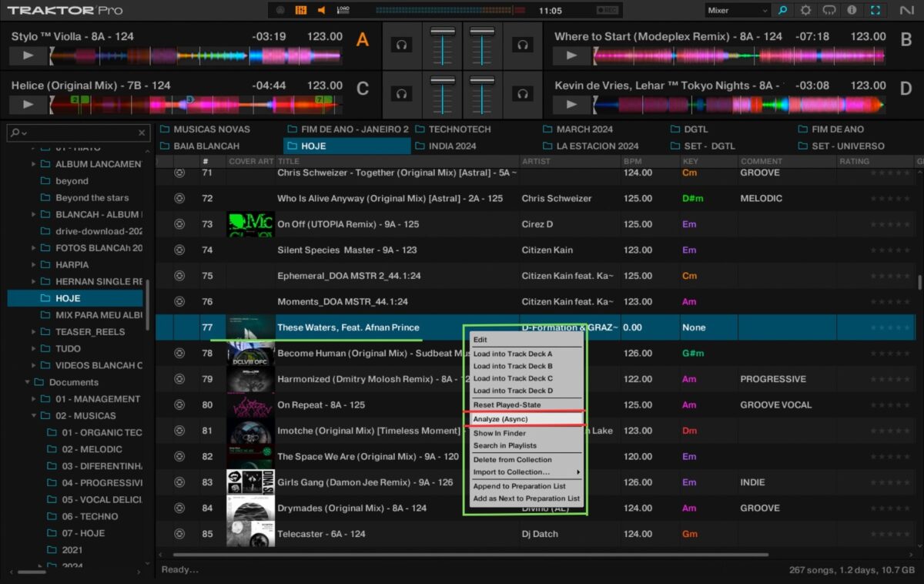The height and width of the screenshot is (584, 924).
Task: Choose Delete from Collection
Action: coord(526,460)
